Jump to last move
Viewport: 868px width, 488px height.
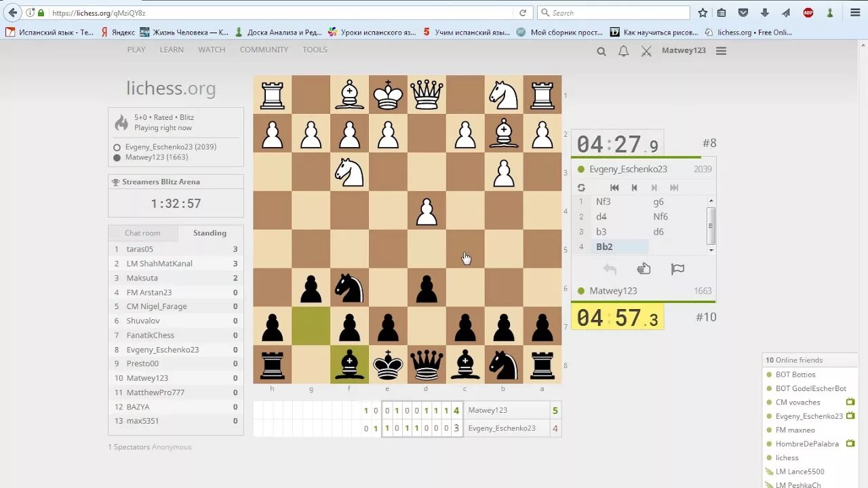674,188
